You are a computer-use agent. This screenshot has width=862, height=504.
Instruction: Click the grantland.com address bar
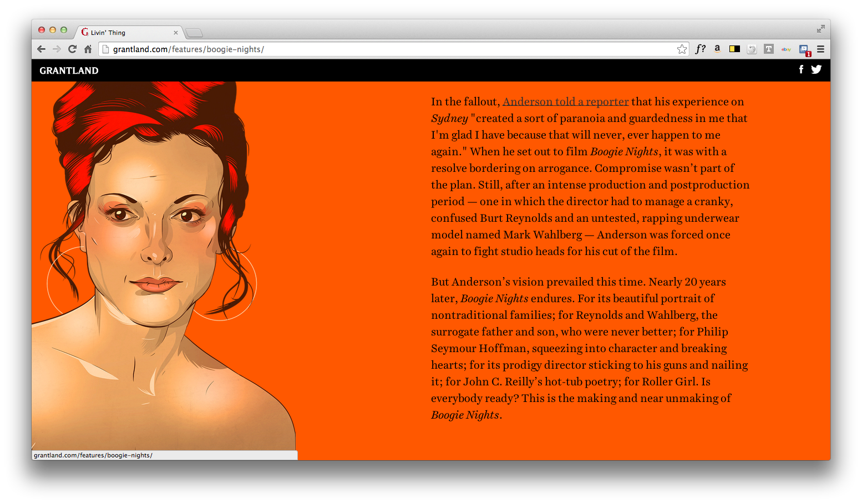pos(388,49)
